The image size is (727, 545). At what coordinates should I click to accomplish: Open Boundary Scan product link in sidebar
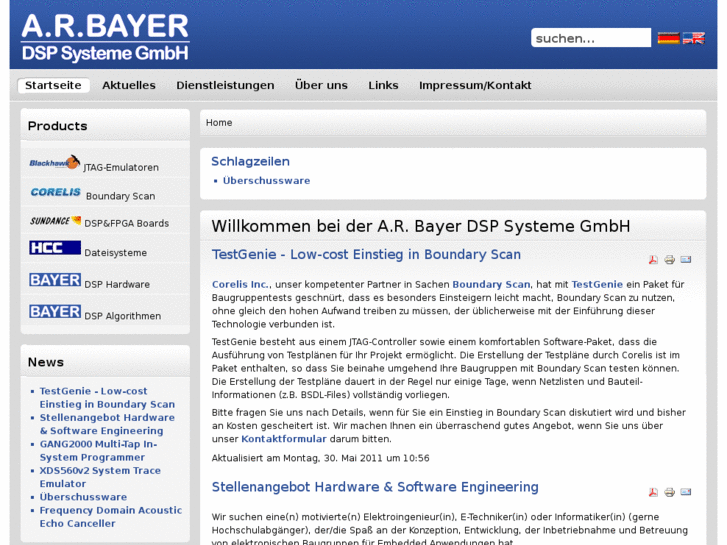(x=121, y=196)
